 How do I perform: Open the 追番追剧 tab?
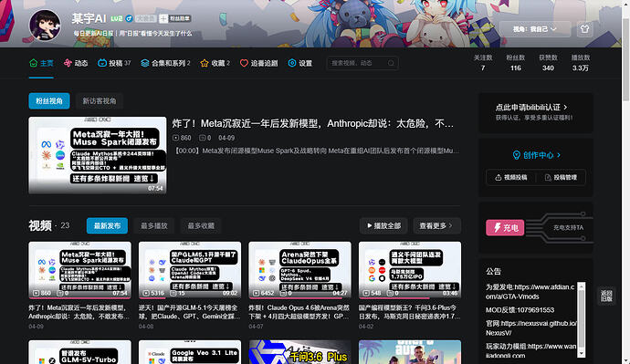(258, 63)
